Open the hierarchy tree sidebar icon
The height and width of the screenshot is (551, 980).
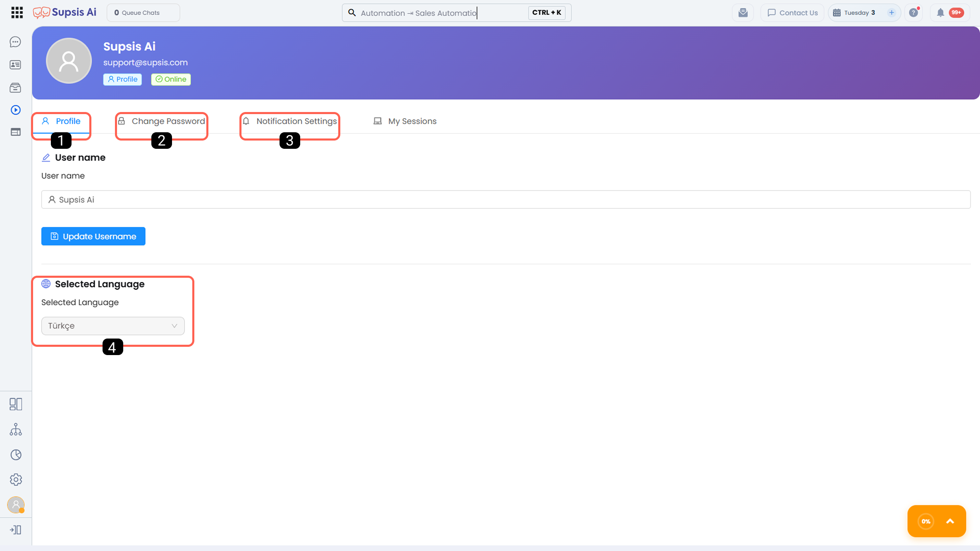tap(16, 429)
